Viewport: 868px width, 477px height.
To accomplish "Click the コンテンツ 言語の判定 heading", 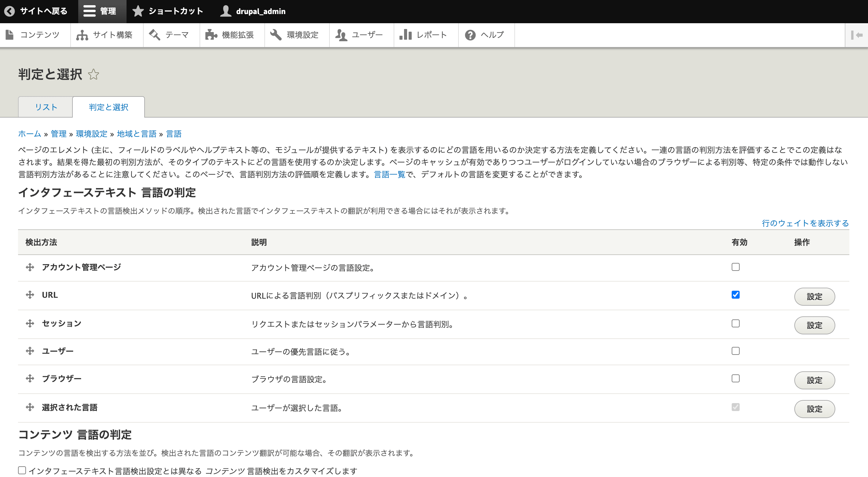I will (75, 435).
